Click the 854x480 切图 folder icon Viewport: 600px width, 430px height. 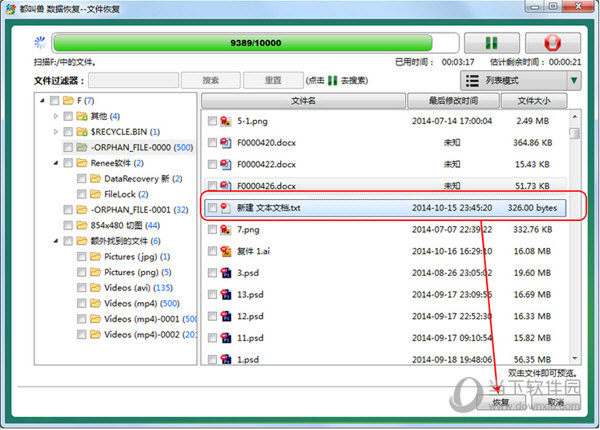click(x=82, y=225)
